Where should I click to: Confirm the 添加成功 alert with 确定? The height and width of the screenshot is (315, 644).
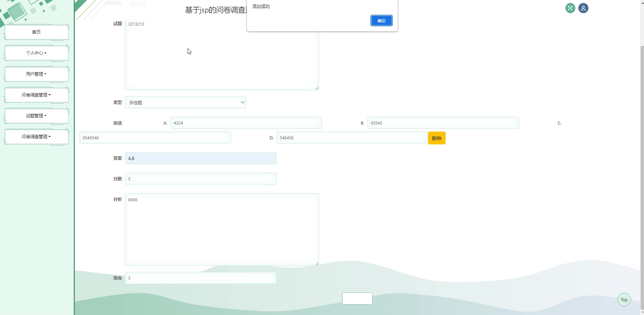coord(382,21)
